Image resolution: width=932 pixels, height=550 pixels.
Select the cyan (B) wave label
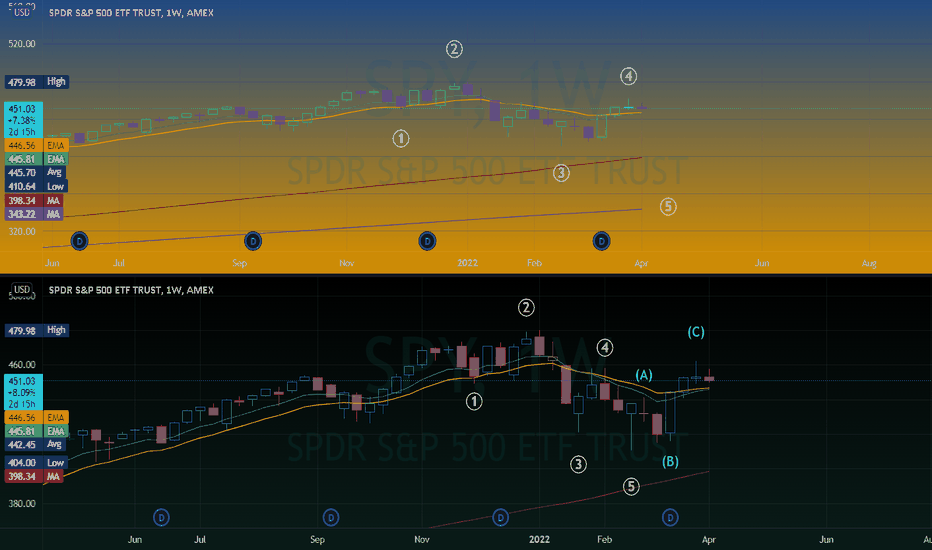point(670,461)
